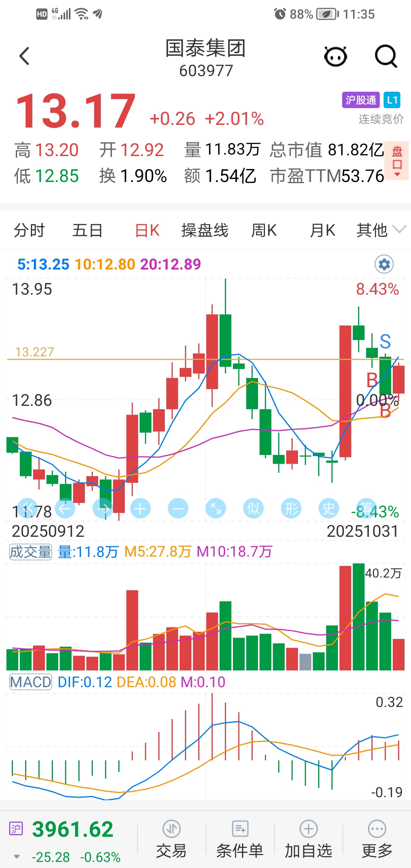This screenshot has width=411, height=868.
Task: Tap the 总市值 81.82亿 field
Action: coord(327,150)
